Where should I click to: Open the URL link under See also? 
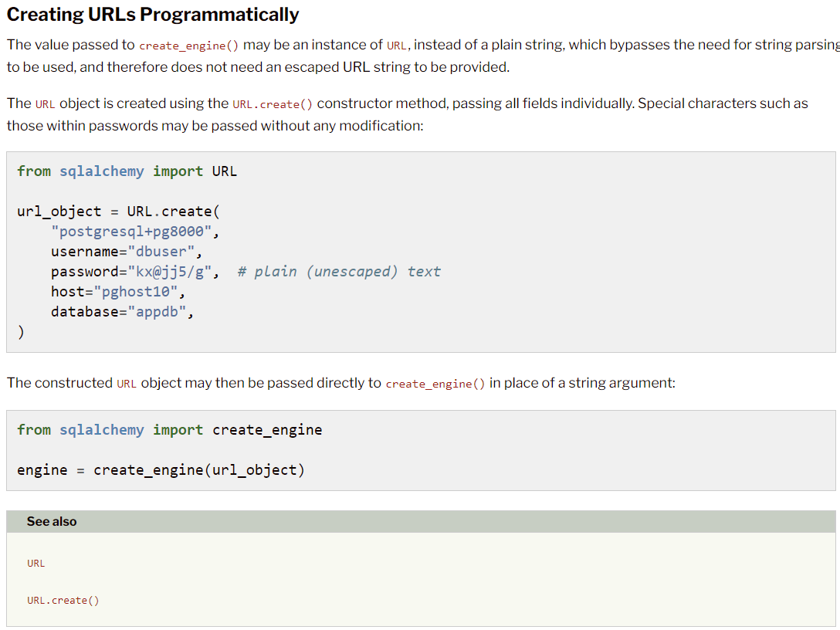coord(36,564)
